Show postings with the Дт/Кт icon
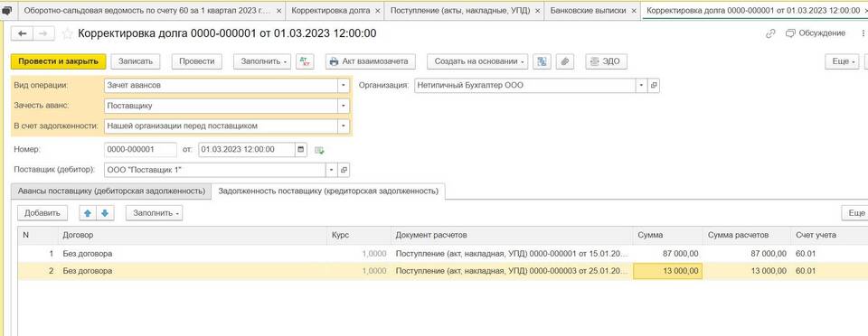 [305, 61]
